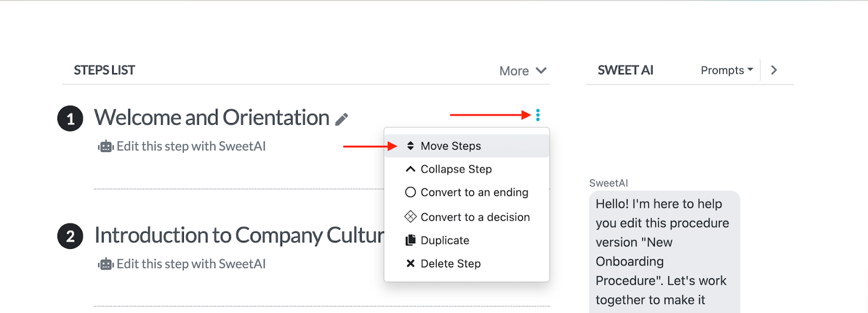Open the Prompts dropdown in the Sweet AI panel
868x313 pixels.
click(x=725, y=69)
